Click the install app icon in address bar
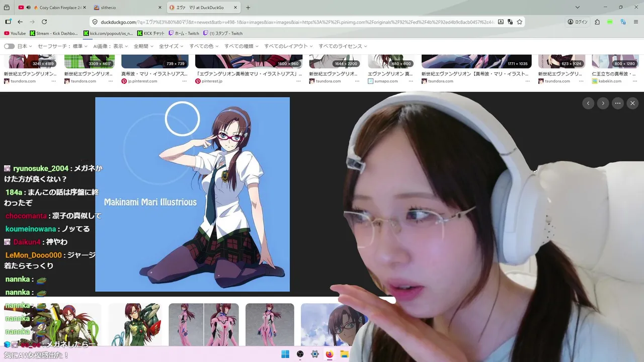The width and height of the screenshot is (644, 362). click(501, 22)
